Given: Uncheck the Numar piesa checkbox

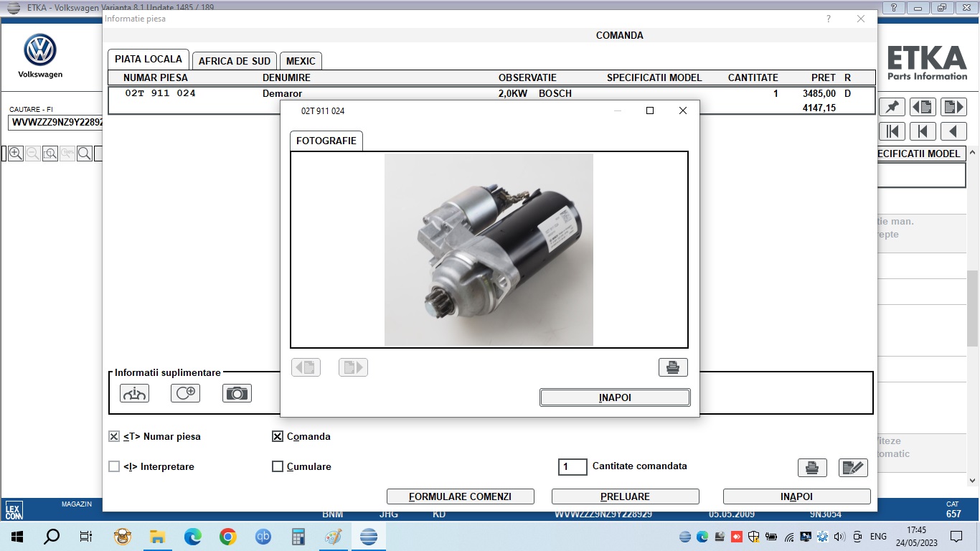Looking at the screenshot, I should point(114,436).
